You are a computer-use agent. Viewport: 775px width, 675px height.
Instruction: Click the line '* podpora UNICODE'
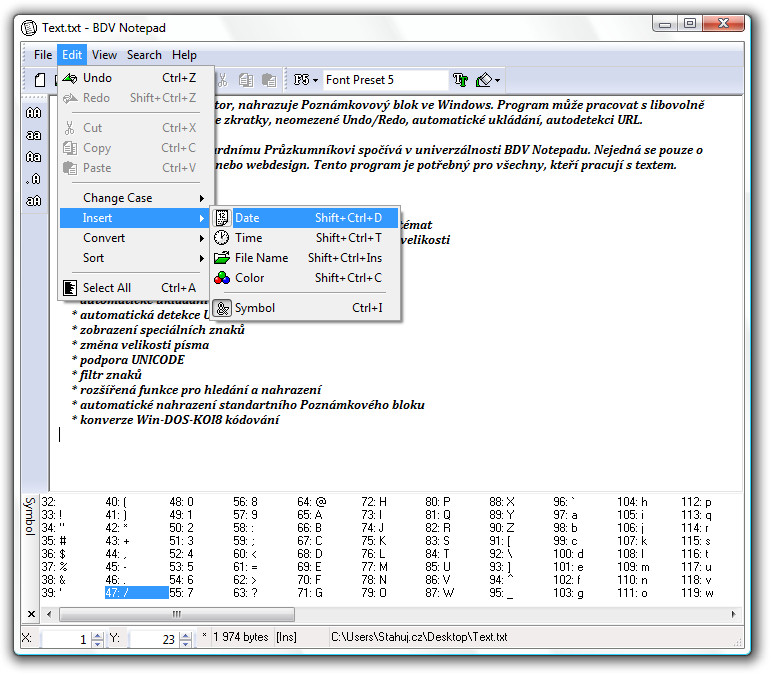tap(128, 360)
